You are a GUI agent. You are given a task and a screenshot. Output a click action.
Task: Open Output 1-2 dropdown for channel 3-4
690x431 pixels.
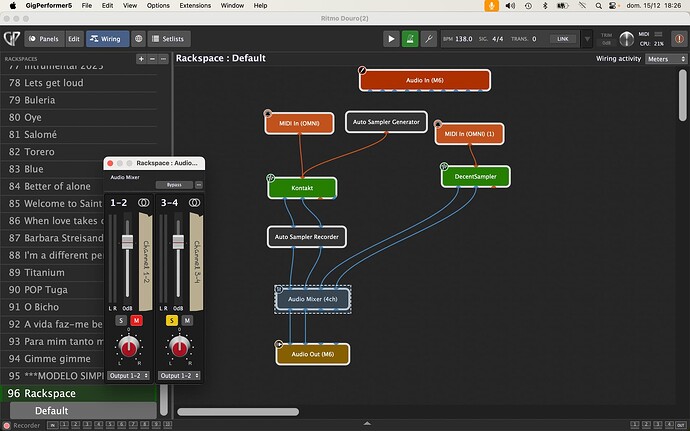coord(180,376)
